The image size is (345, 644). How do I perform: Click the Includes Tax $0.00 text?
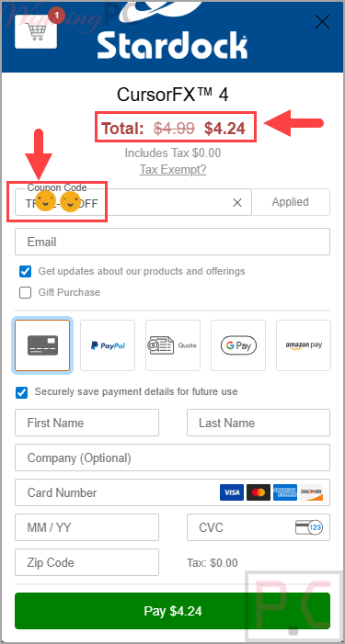[173, 153]
